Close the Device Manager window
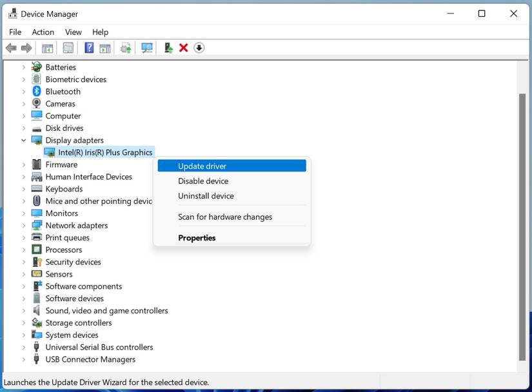The height and width of the screenshot is (392, 532). point(514,14)
